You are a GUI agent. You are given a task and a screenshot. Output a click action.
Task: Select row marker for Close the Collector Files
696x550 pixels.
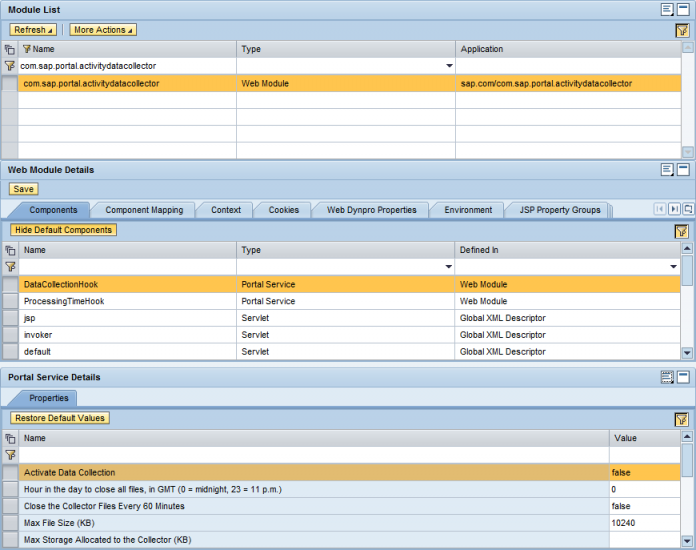click(x=10, y=506)
